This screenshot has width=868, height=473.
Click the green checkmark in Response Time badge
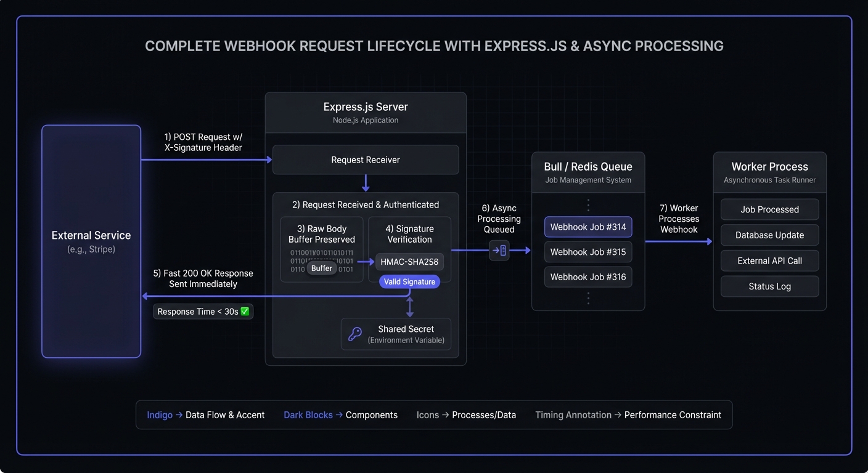point(245,312)
